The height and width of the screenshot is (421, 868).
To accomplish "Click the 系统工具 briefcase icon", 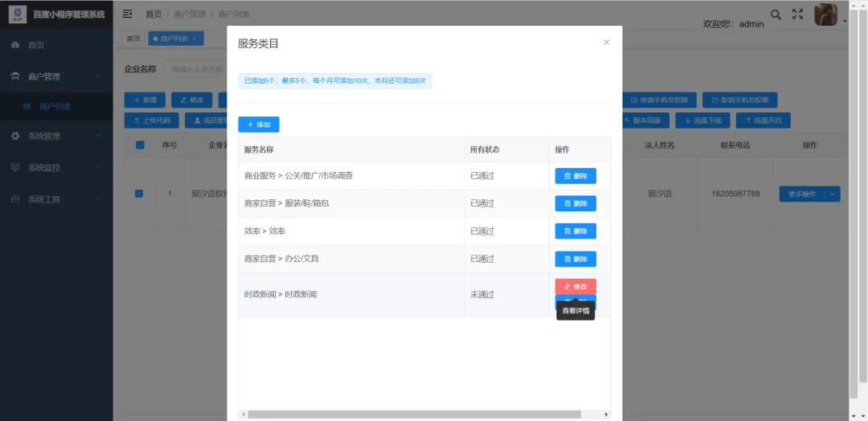I will tap(15, 199).
